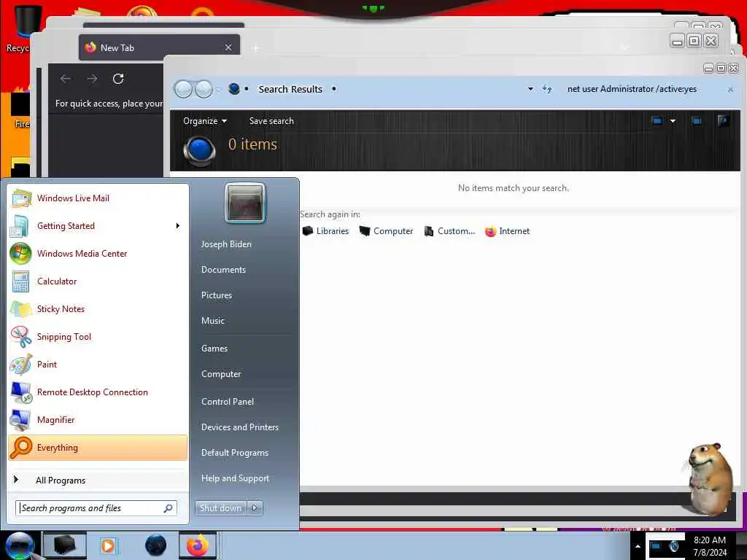
Task: Click the search magnifier in Start search box
Action: [169, 508]
